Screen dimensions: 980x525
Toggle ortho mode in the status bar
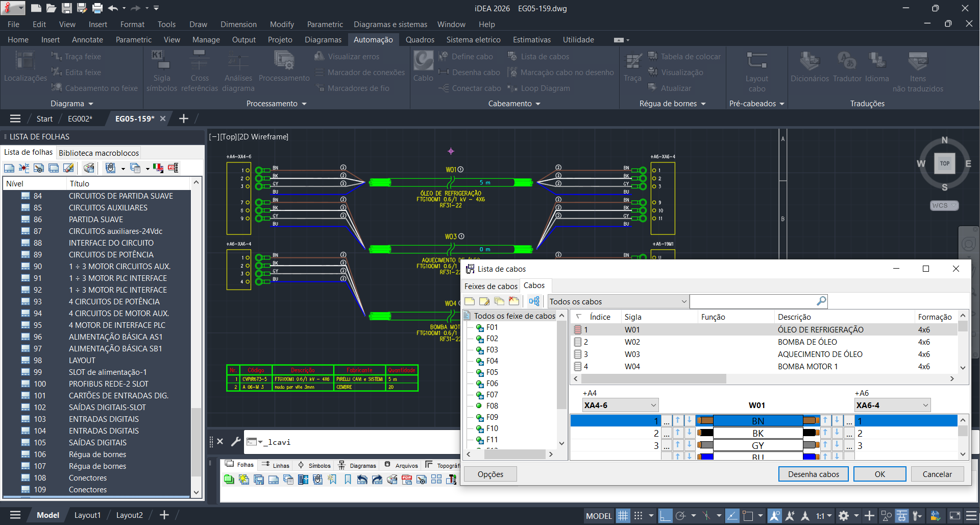(665, 516)
